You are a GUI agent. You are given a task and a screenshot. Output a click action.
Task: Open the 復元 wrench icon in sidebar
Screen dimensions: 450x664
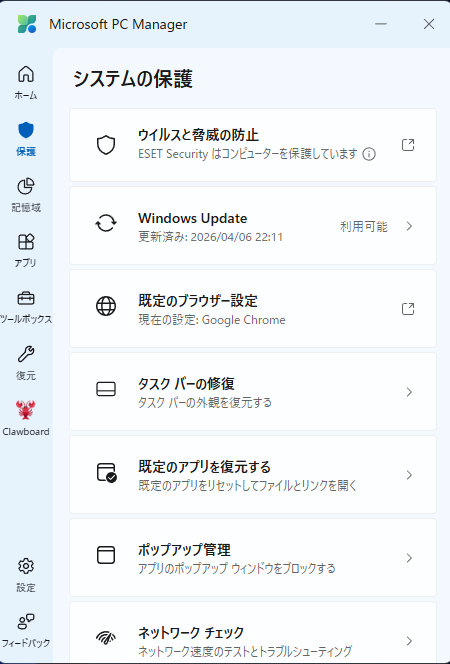(26, 354)
